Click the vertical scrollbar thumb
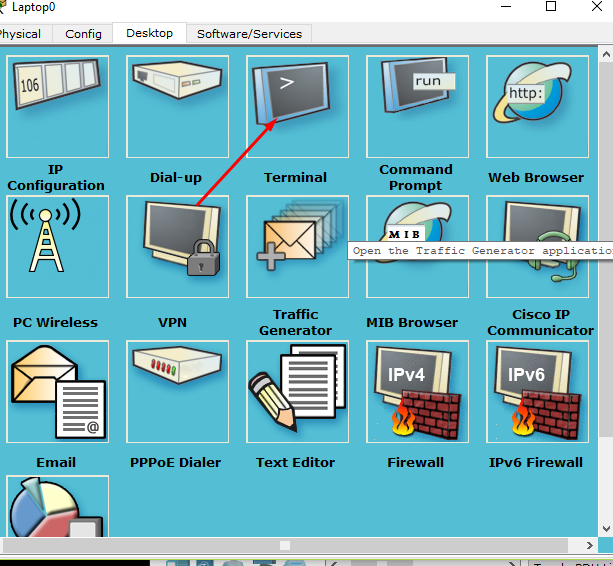The height and width of the screenshot is (566, 613). tap(606, 250)
